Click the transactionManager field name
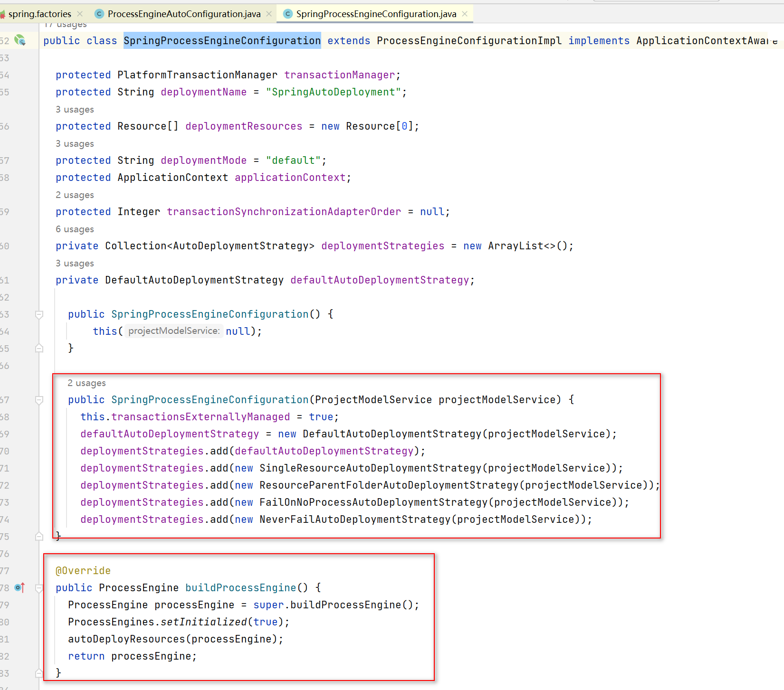The image size is (784, 690). pyautogui.click(x=340, y=75)
